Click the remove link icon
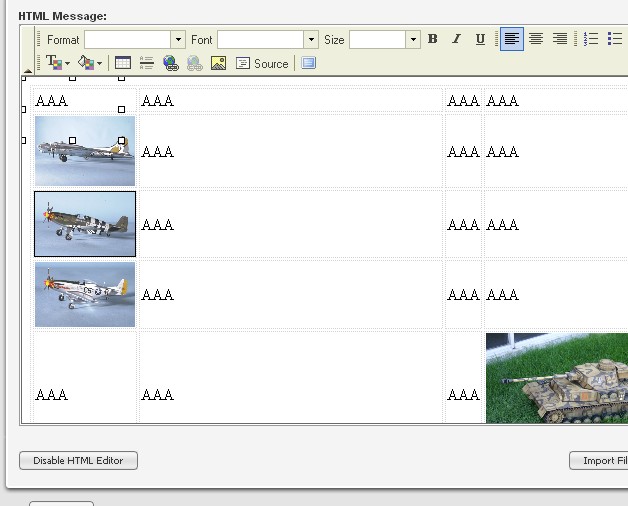Image resolution: width=628 pixels, height=506 pixels. point(195,63)
